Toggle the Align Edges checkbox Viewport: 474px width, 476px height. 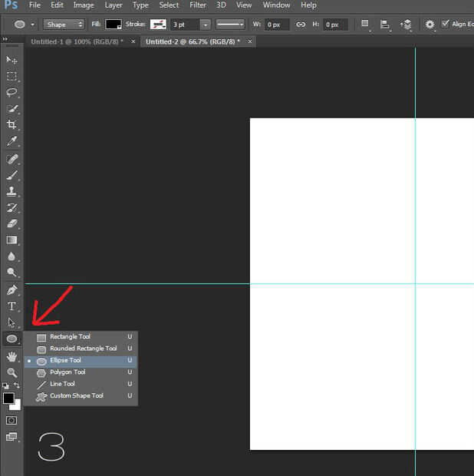click(x=446, y=24)
